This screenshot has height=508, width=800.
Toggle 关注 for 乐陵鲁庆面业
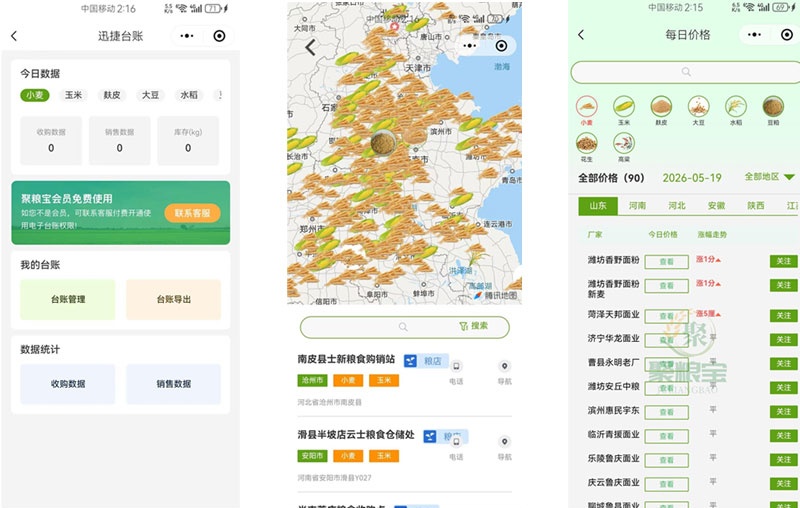tap(783, 460)
